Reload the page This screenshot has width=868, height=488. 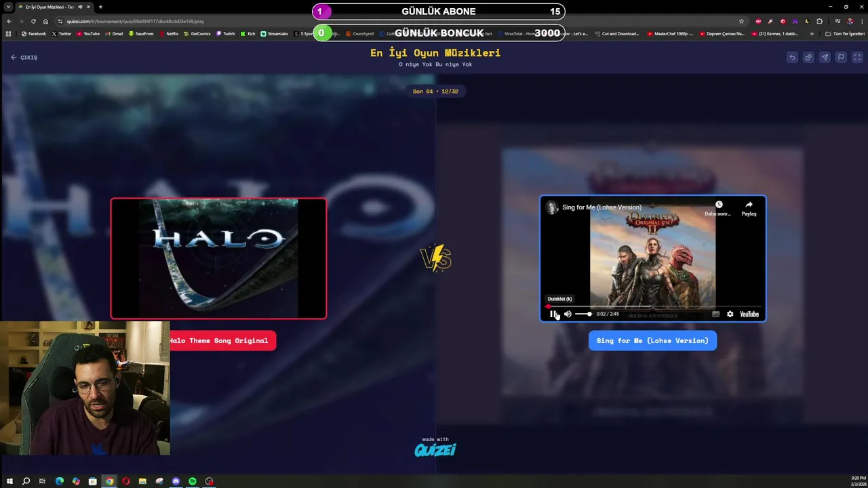[33, 21]
